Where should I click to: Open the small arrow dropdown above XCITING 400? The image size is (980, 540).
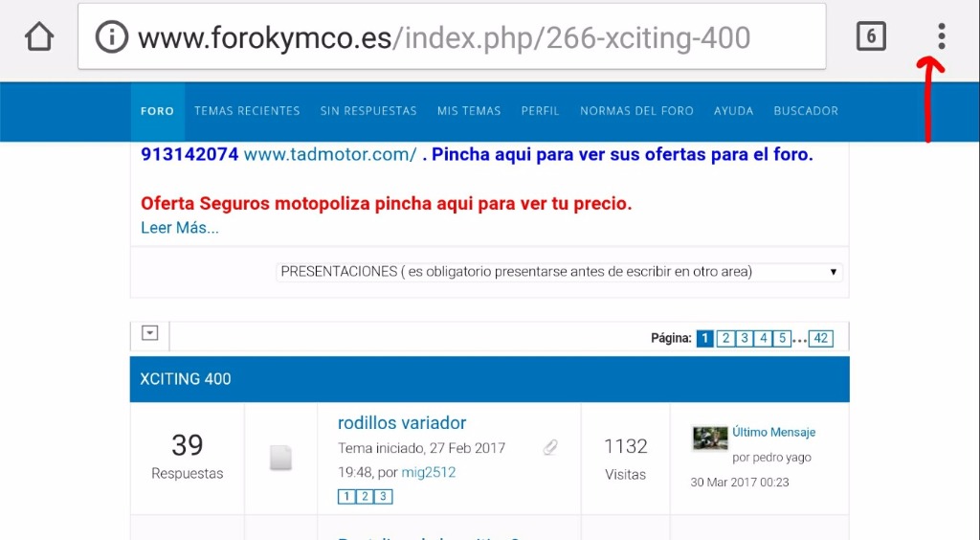pos(149,332)
